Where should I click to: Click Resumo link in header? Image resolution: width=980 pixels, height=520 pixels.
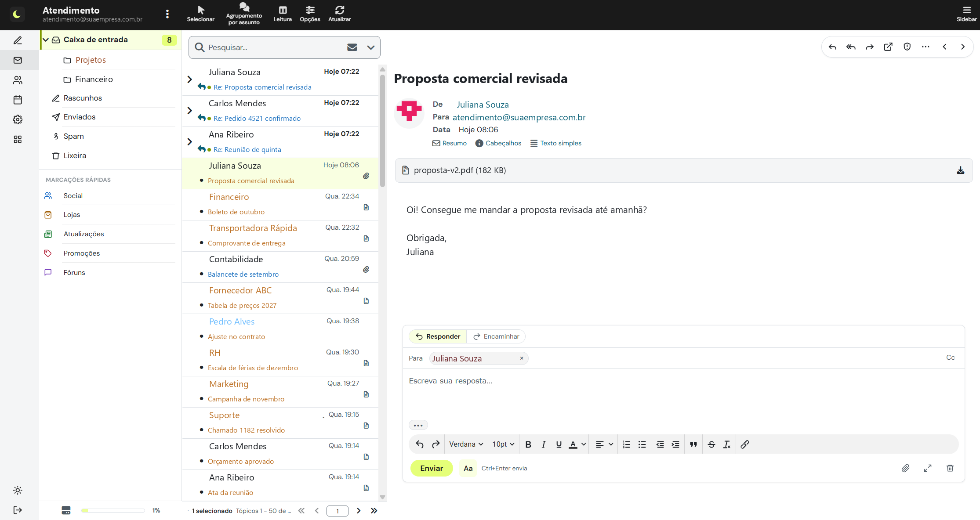450,143
